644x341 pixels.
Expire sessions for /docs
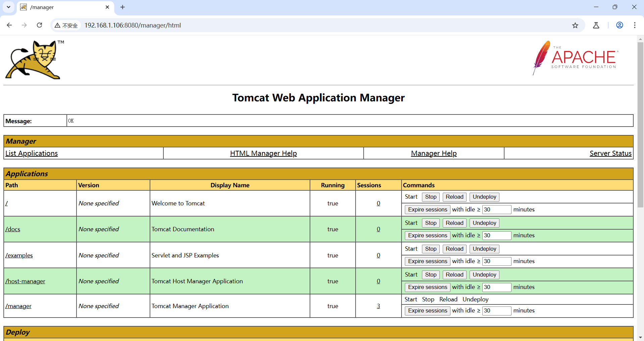point(428,236)
